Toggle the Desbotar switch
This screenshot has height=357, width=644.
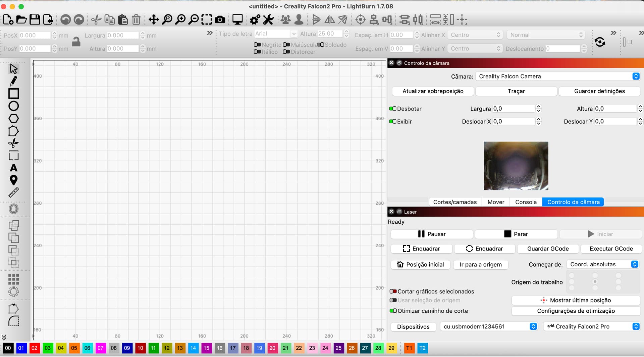coord(393,109)
